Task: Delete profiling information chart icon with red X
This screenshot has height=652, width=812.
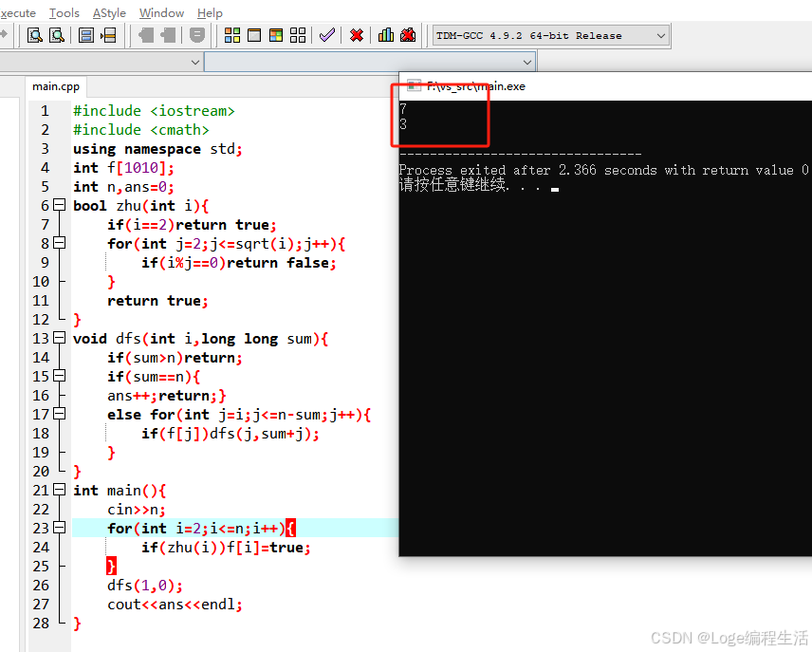Action: 408,35
